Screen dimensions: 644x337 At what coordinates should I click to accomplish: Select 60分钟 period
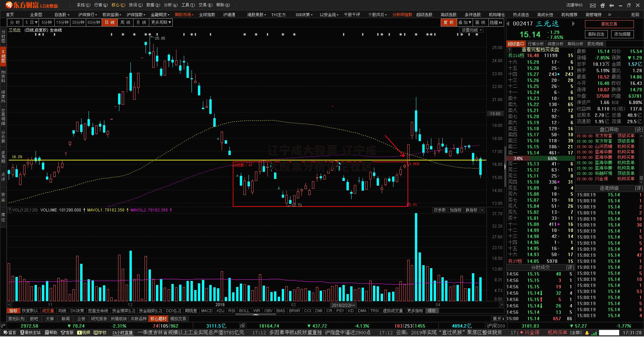[x=94, y=22]
